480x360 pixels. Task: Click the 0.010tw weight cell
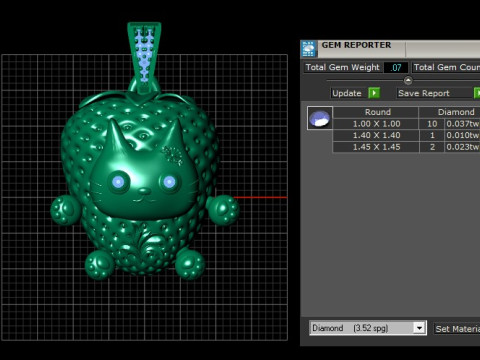click(x=462, y=135)
